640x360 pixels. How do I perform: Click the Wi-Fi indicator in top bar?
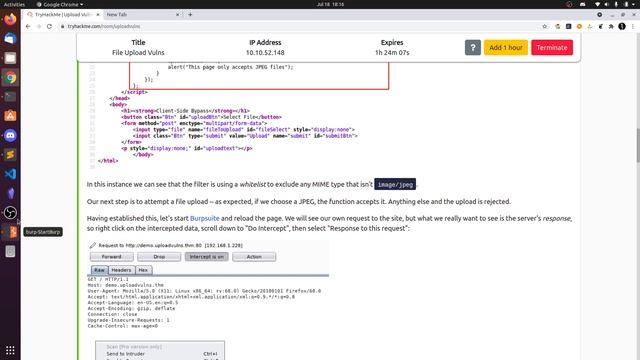(598, 4)
